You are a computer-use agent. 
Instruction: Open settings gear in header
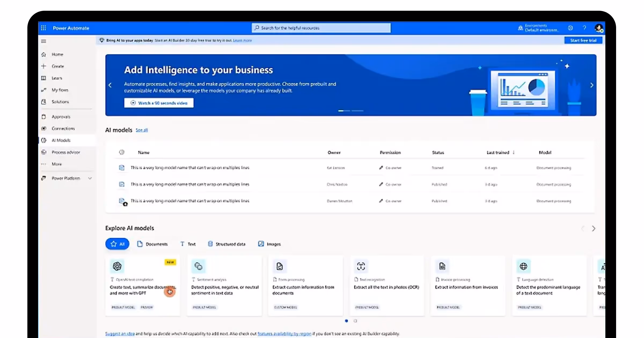pos(570,28)
